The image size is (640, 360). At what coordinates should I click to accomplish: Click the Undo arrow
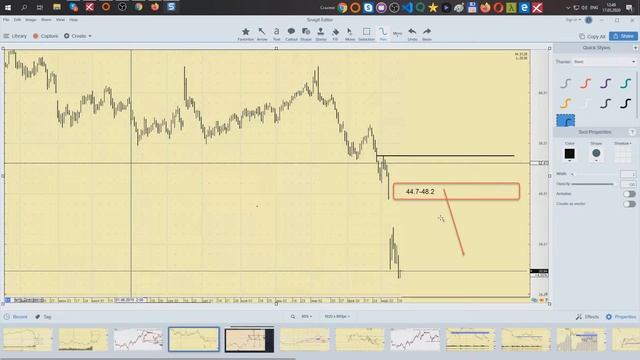pos(412,34)
